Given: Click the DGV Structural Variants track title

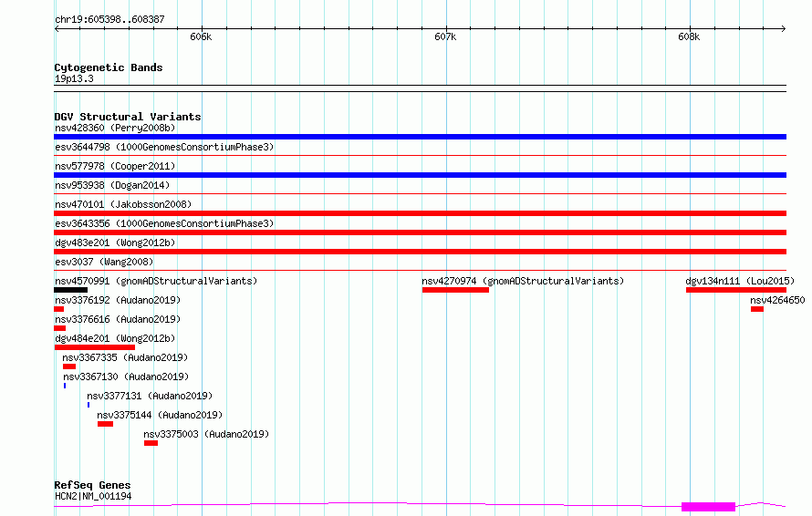Looking at the screenshot, I should [128, 117].
